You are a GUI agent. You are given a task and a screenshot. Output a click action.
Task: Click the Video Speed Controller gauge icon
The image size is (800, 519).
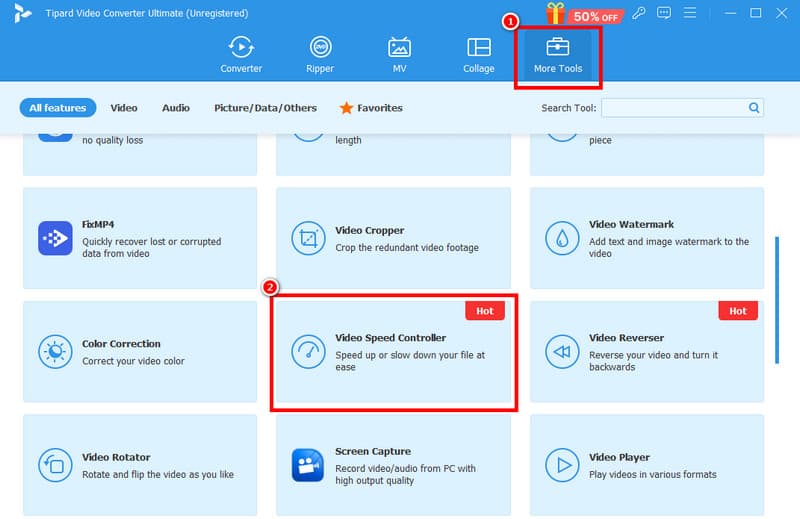[308, 352]
